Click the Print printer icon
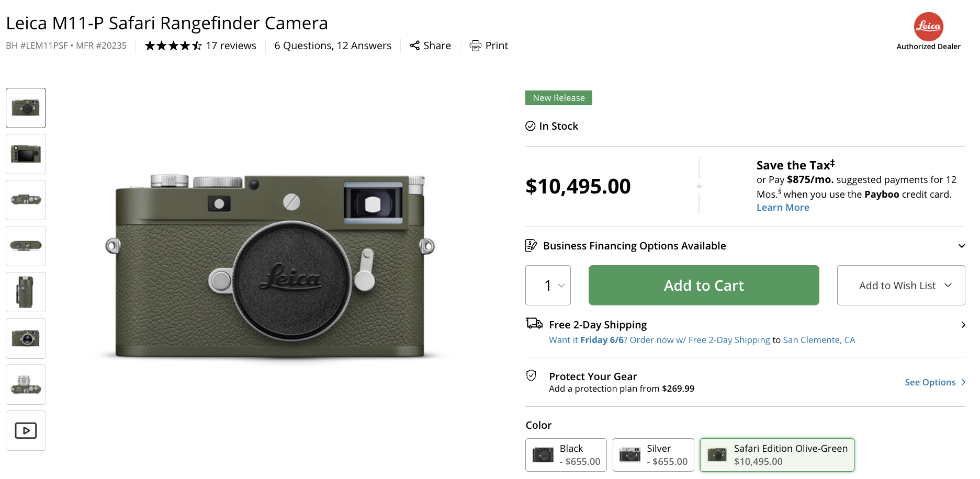This screenshot has width=980, height=479. (x=475, y=45)
